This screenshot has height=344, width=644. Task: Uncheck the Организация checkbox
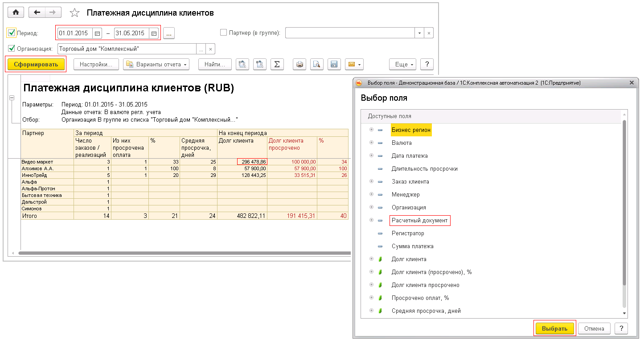tap(11, 49)
